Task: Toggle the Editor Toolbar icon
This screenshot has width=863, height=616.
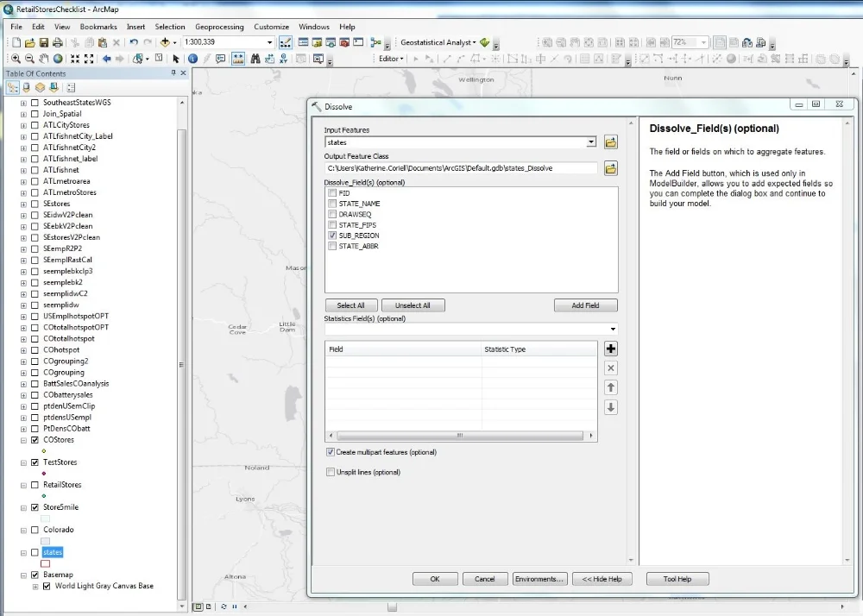Action: [286, 42]
